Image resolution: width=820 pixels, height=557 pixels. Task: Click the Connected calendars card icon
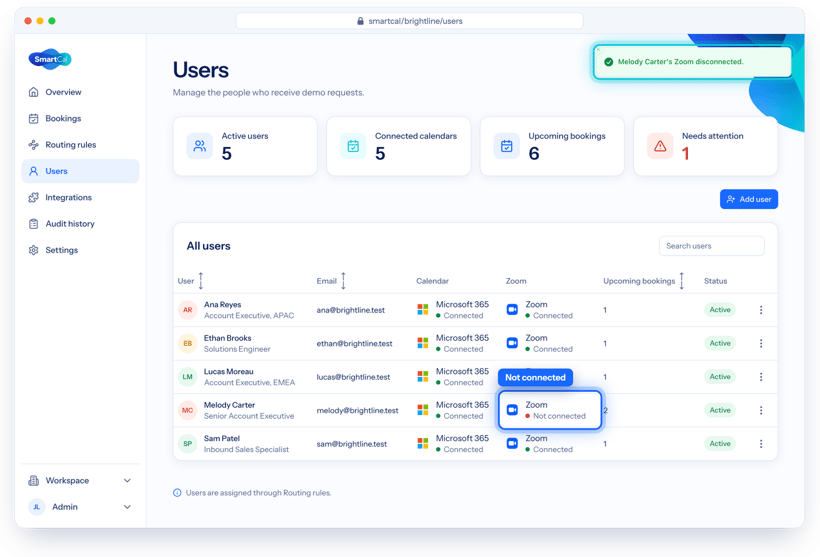(353, 146)
